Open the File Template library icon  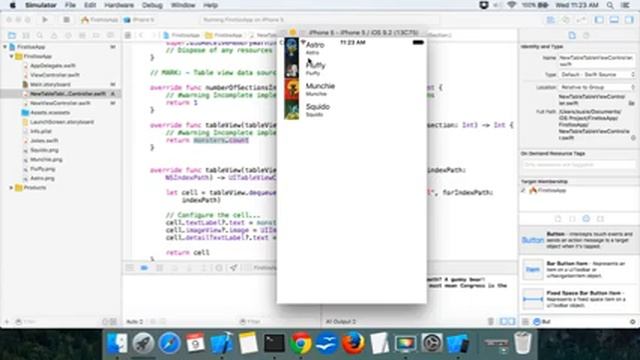[558, 219]
